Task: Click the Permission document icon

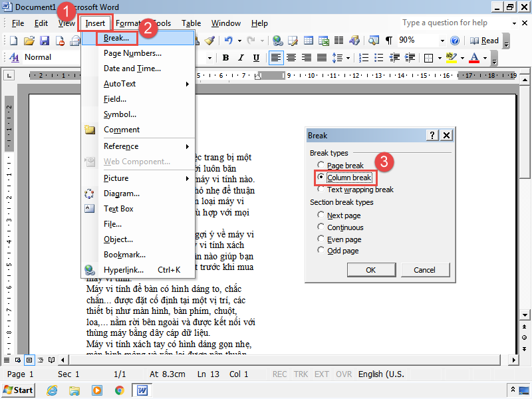Action: coord(60,41)
